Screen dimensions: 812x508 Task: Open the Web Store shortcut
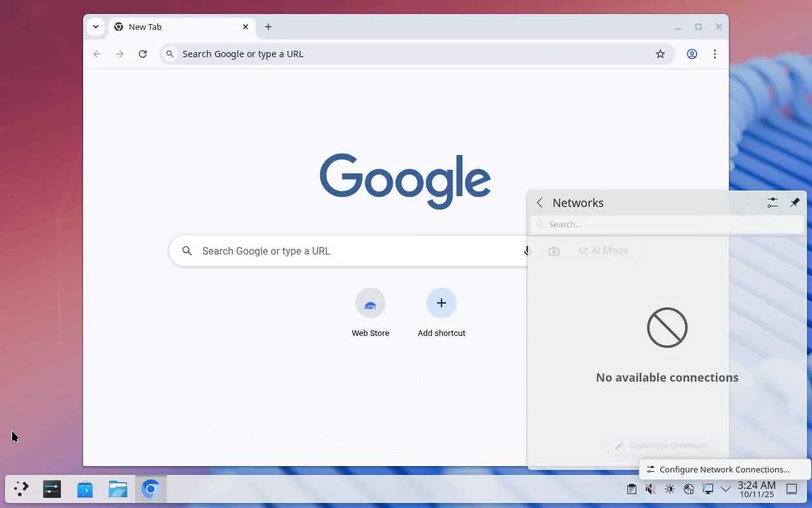[x=370, y=312]
